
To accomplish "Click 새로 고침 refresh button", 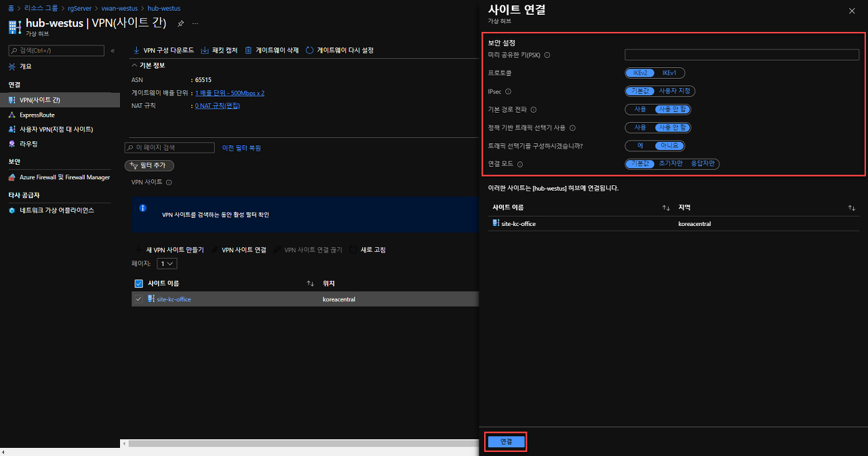I will tap(368, 250).
